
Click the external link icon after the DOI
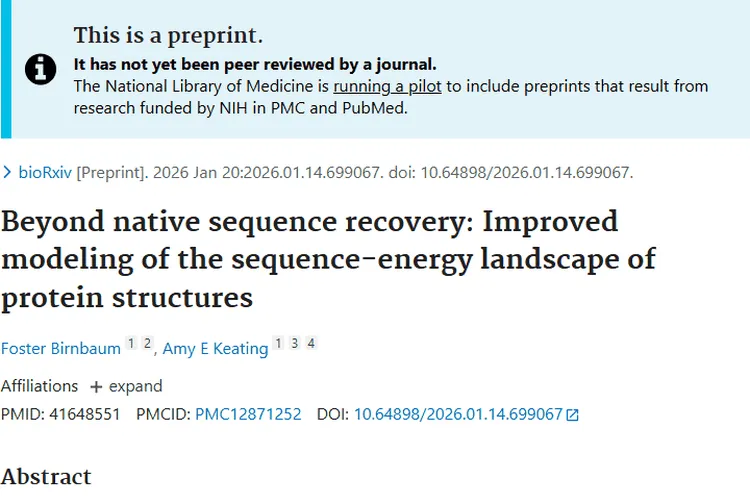pyautogui.click(x=573, y=415)
